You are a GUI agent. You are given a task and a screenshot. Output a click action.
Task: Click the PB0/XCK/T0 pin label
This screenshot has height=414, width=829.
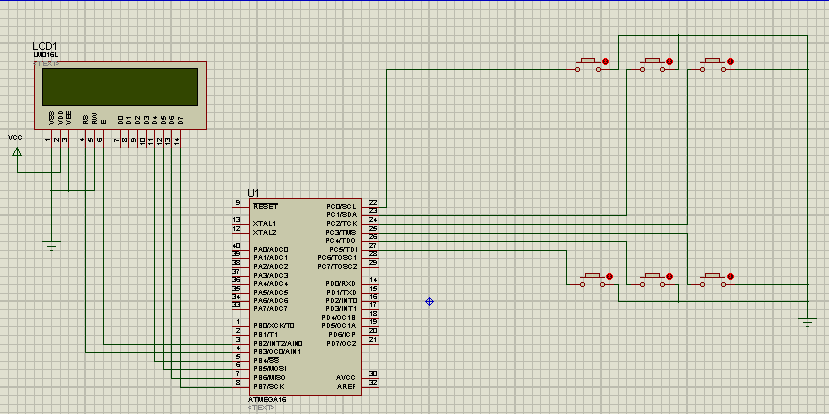[x=274, y=325]
